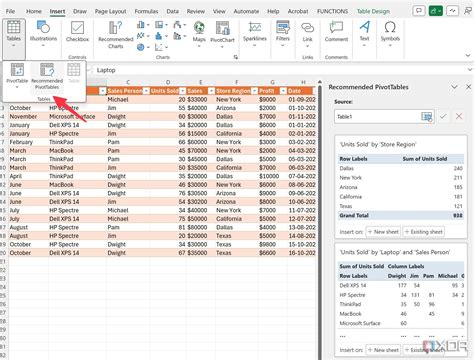This screenshot has height=360, width=474.
Task: Click the worksheet vertical scrollbar
Action: (x=320, y=220)
